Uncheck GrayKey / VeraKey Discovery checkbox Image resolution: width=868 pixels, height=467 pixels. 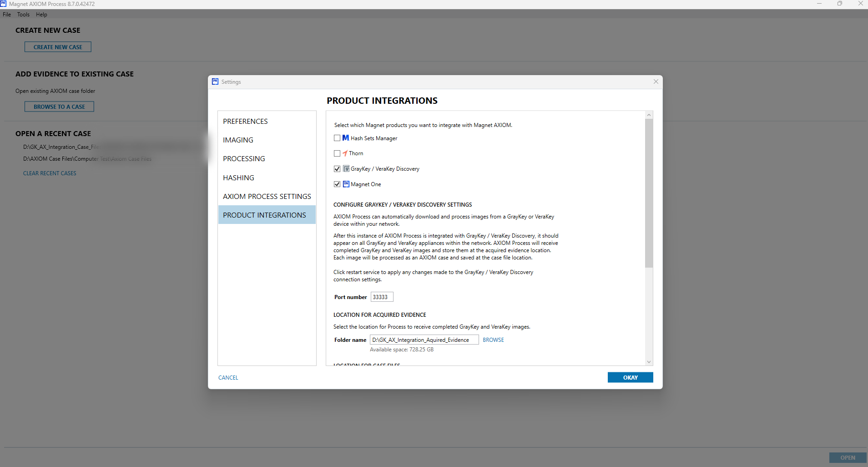(337, 169)
